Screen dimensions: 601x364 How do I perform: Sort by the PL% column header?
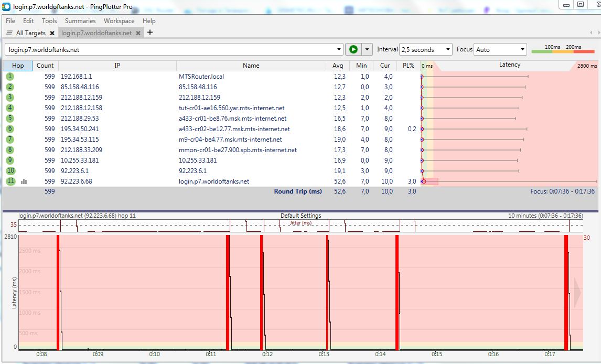point(409,66)
